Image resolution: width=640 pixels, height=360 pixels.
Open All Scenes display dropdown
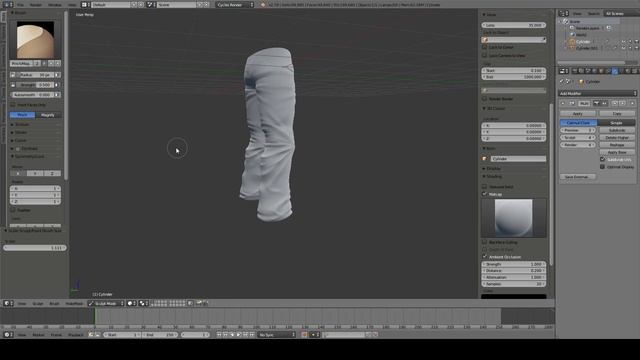621,13
